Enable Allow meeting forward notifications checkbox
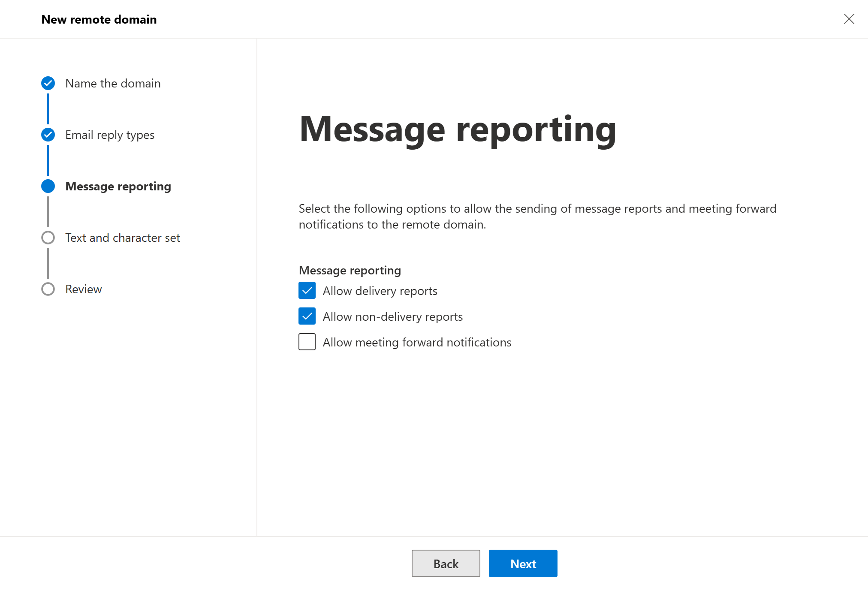 tap(307, 342)
